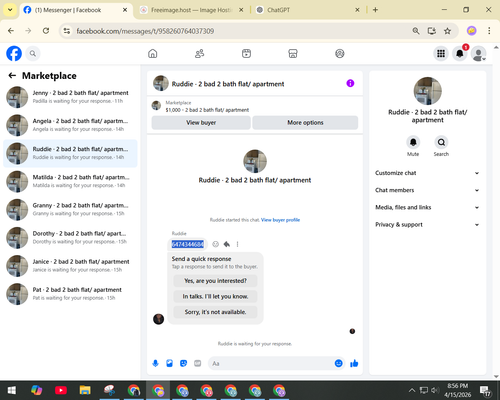Open Facebook search magnifier icon
Viewport: 500px width, 400px height.
(x=33, y=53)
